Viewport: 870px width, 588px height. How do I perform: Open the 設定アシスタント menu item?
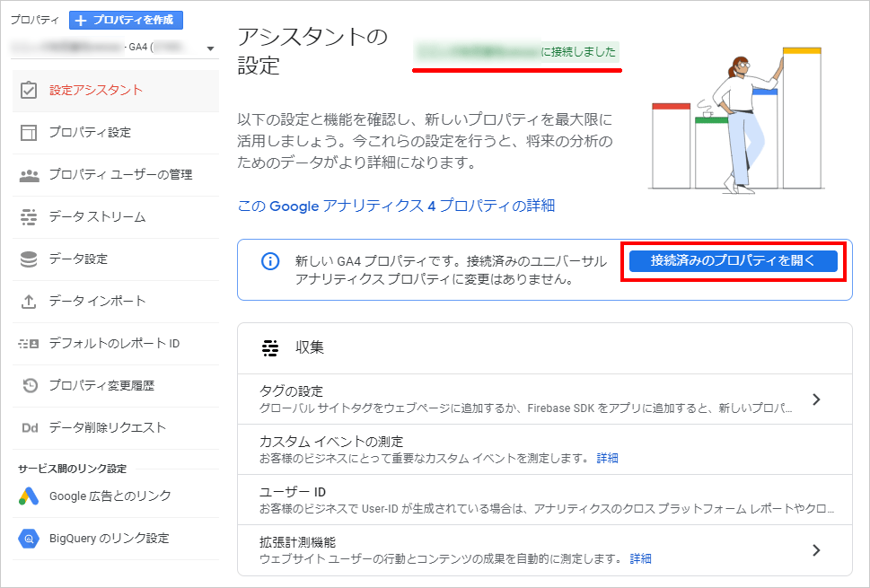pyautogui.click(x=116, y=91)
